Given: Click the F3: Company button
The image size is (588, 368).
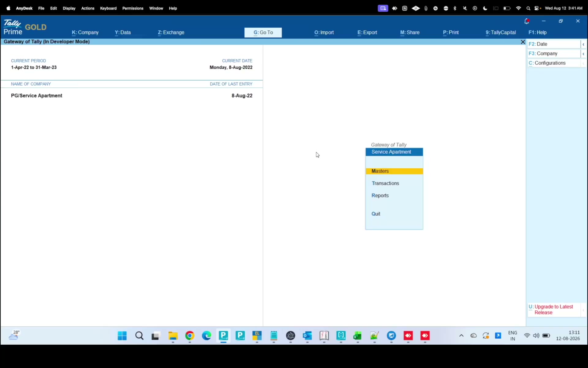Looking at the screenshot, I should [554, 54].
